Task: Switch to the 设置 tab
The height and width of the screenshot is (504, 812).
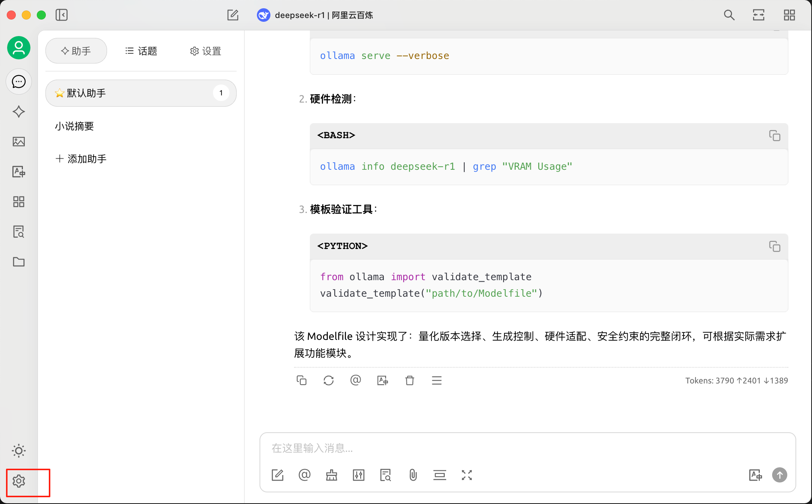Action: tap(205, 51)
